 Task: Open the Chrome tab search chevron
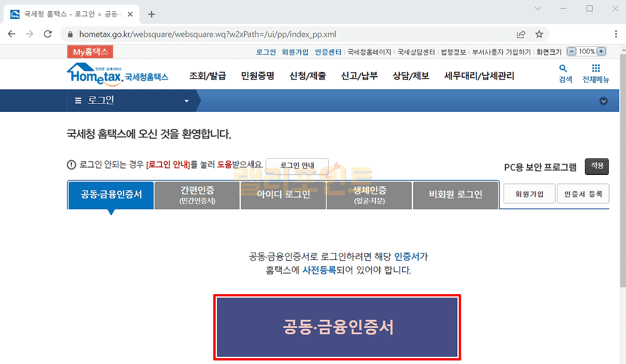[x=538, y=9]
